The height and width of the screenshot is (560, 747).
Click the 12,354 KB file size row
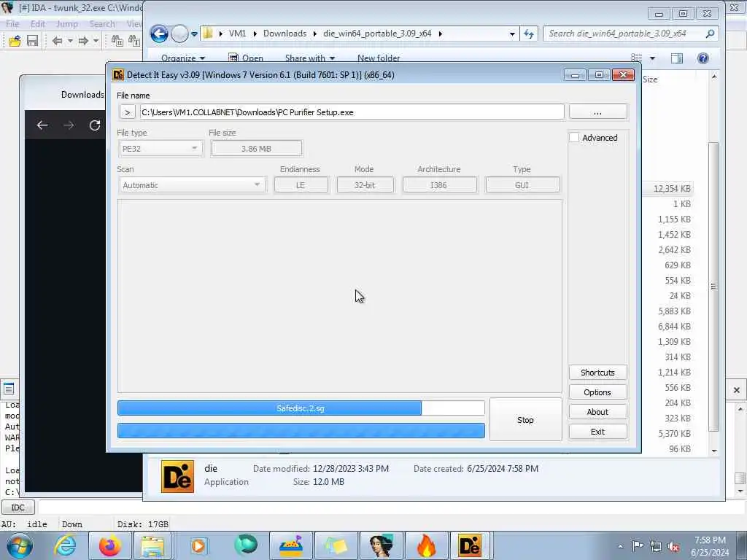click(672, 189)
